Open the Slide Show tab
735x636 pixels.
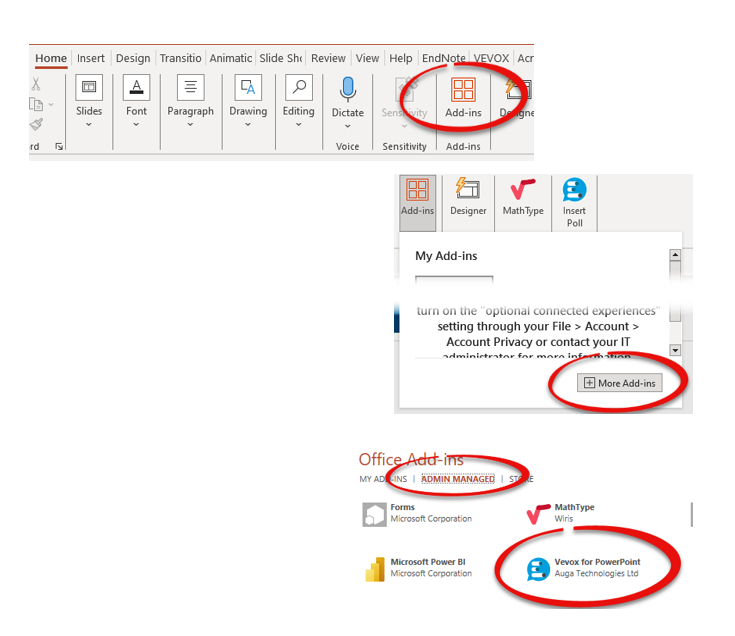[280, 58]
